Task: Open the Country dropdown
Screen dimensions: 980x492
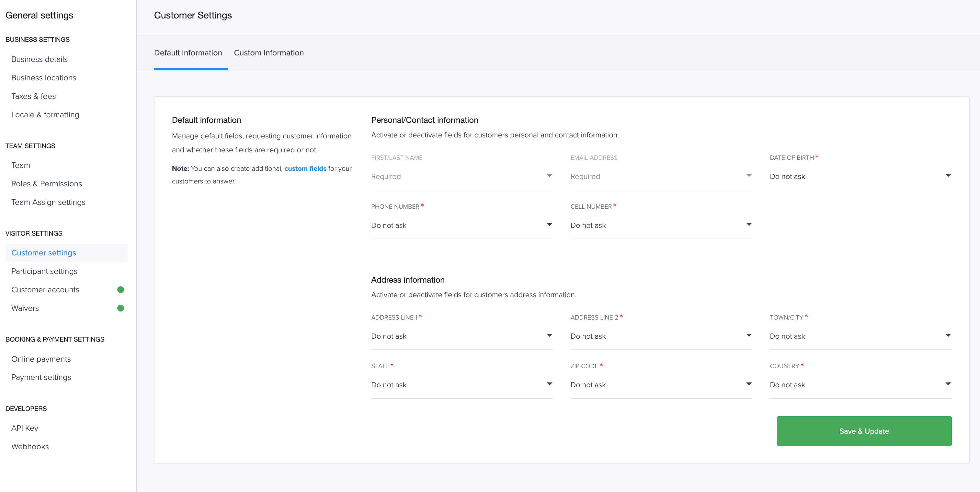Action: (860, 385)
